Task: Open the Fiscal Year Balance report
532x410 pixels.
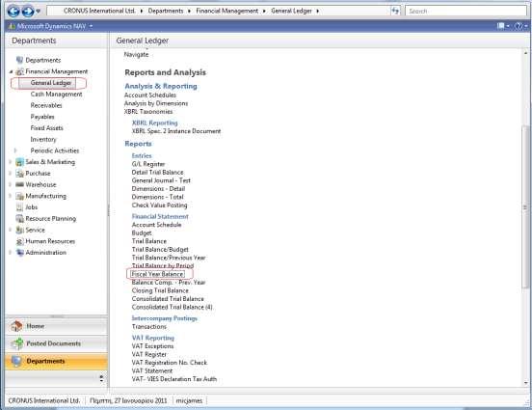Action: pyautogui.click(x=157, y=274)
